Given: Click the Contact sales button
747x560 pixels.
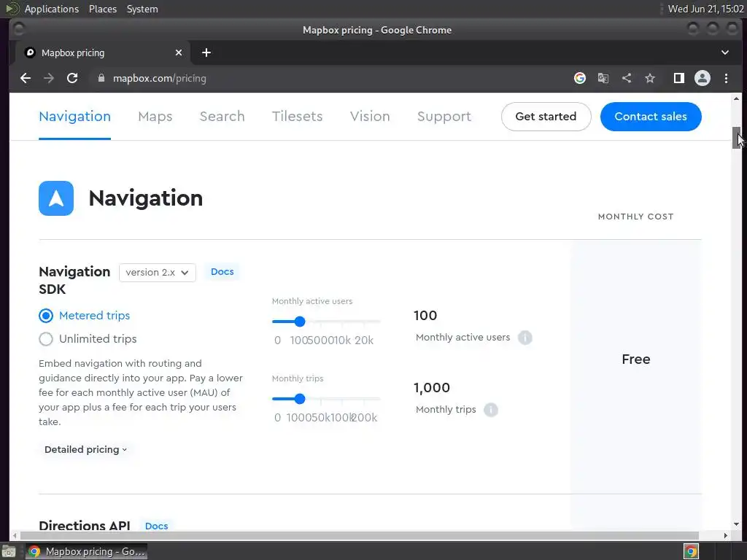Looking at the screenshot, I should tap(651, 117).
